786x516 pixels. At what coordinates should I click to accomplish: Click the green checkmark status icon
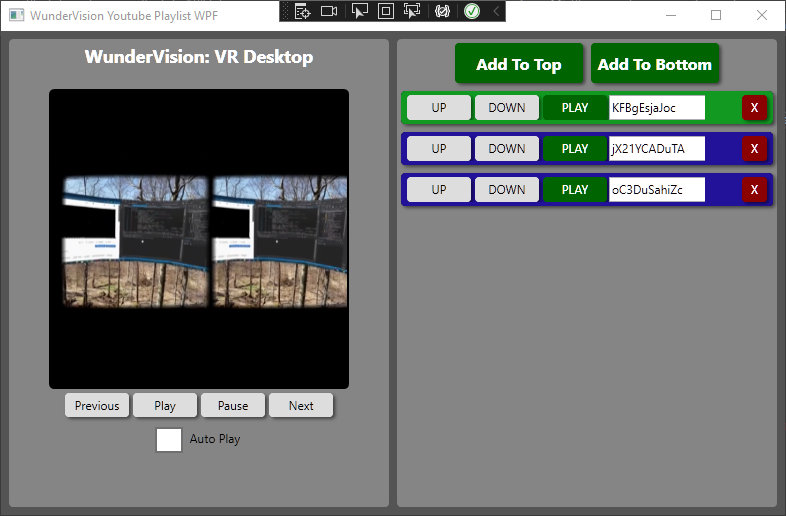(x=472, y=11)
